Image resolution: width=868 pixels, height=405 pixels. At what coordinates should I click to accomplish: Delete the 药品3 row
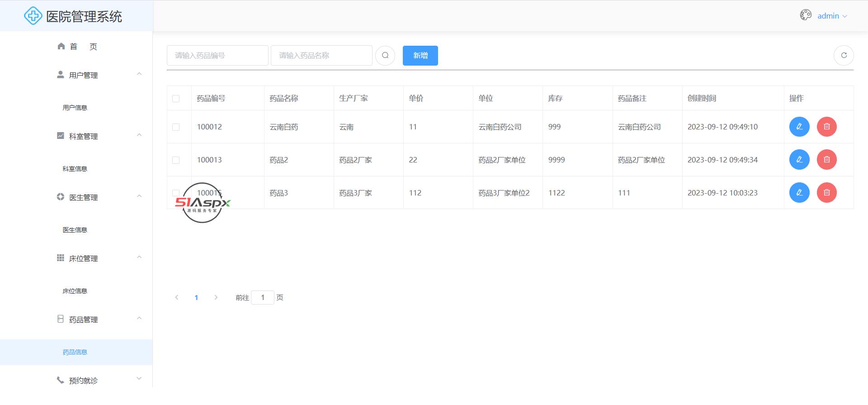pos(826,193)
